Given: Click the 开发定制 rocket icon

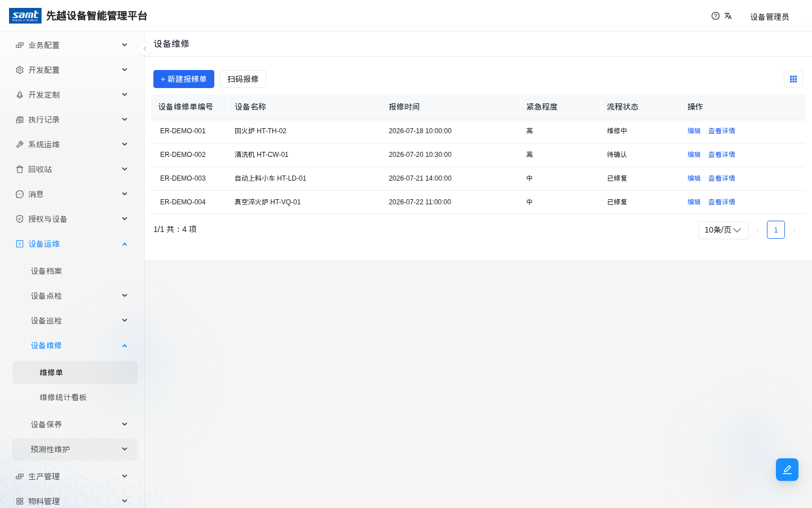Looking at the screenshot, I should pos(20,95).
